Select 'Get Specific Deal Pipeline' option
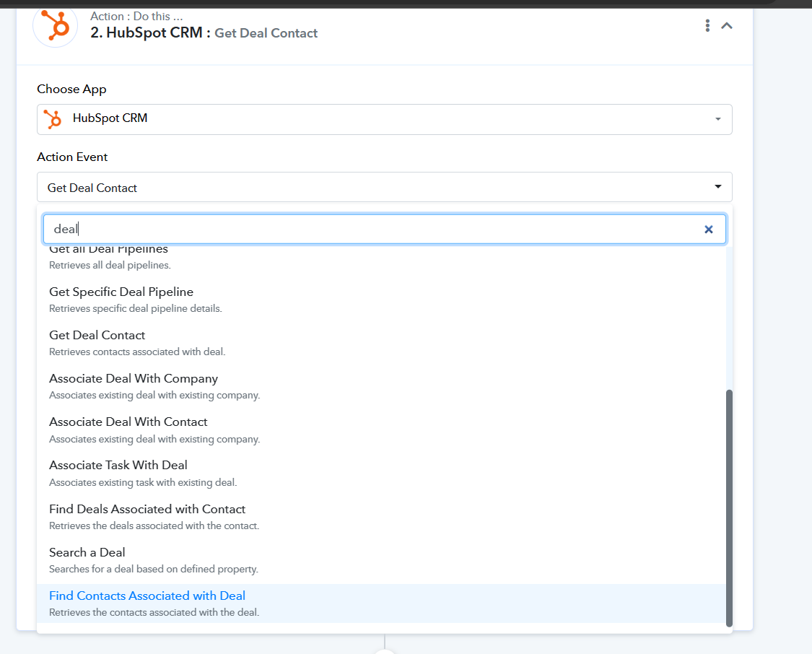 click(381, 300)
